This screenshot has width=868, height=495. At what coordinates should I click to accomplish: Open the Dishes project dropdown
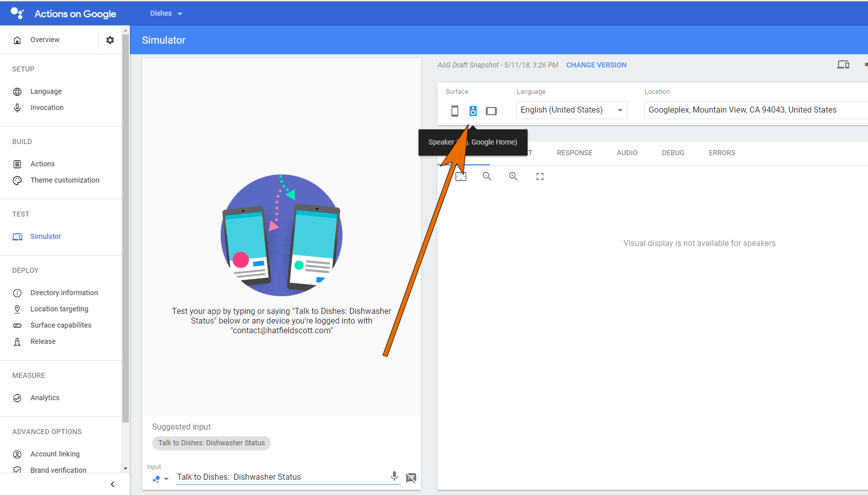tap(166, 13)
